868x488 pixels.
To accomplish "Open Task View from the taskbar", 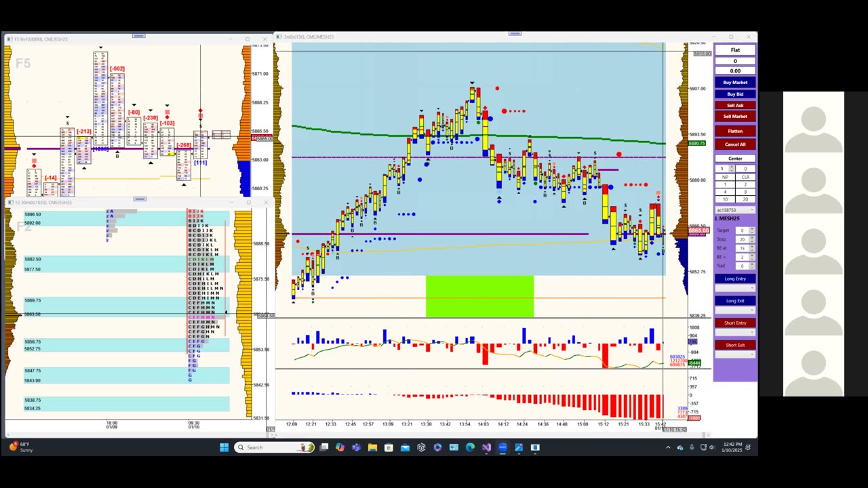I will (x=324, y=447).
